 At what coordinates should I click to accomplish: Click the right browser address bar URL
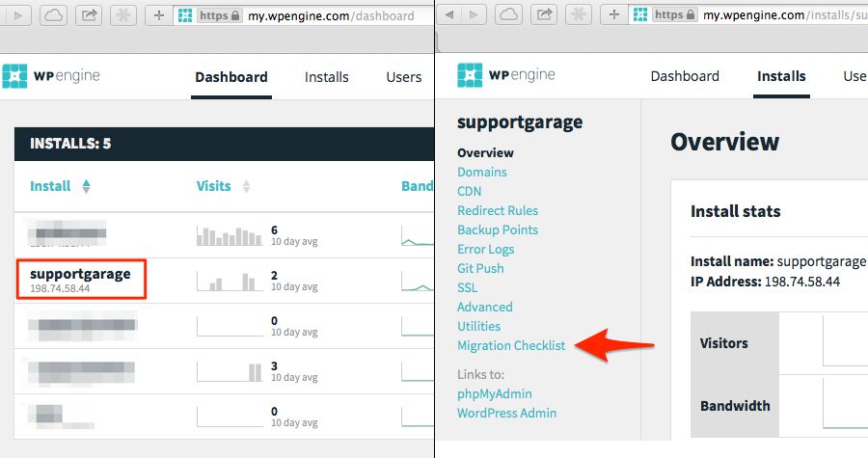coord(784,14)
